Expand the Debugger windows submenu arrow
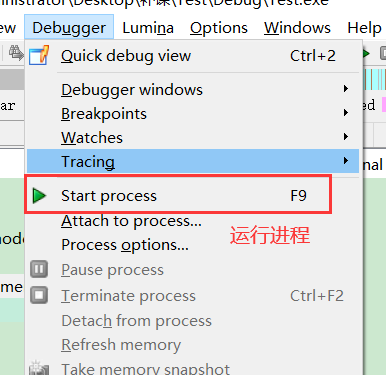Image resolution: width=386 pixels, height=375 pixels. click(x=346, y=89)
